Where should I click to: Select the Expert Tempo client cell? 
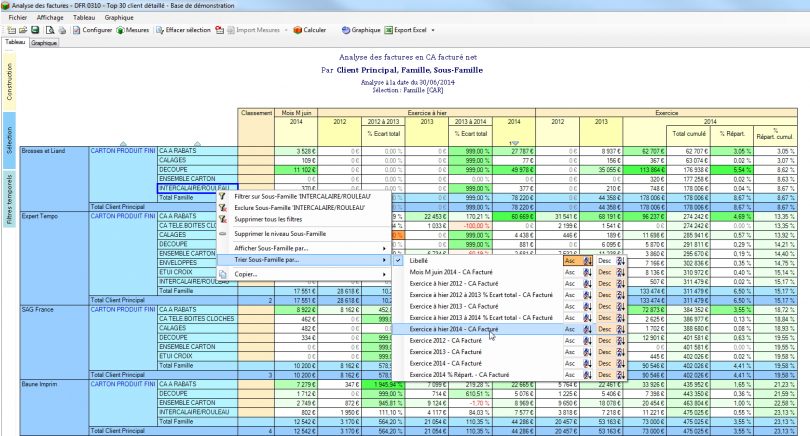click(54, 258)
